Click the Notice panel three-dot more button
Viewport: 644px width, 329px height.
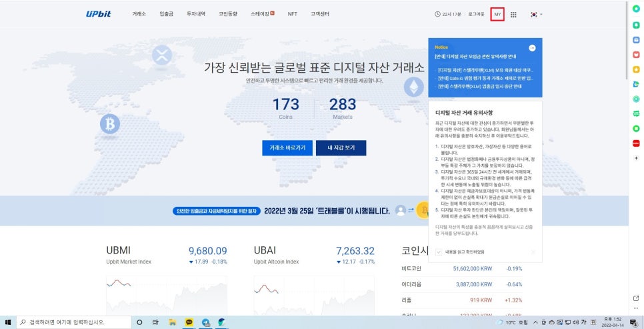(532, 47)
